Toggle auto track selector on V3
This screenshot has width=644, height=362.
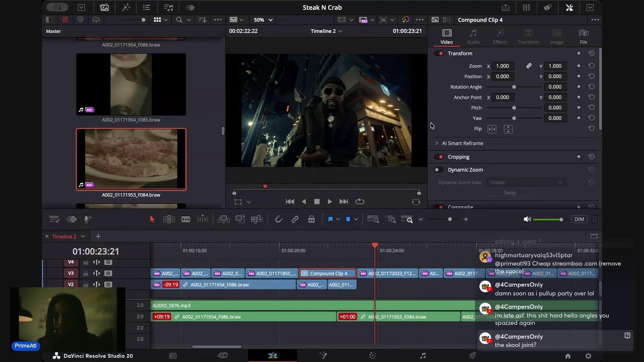pyautogui.click(x=96, y=274)
